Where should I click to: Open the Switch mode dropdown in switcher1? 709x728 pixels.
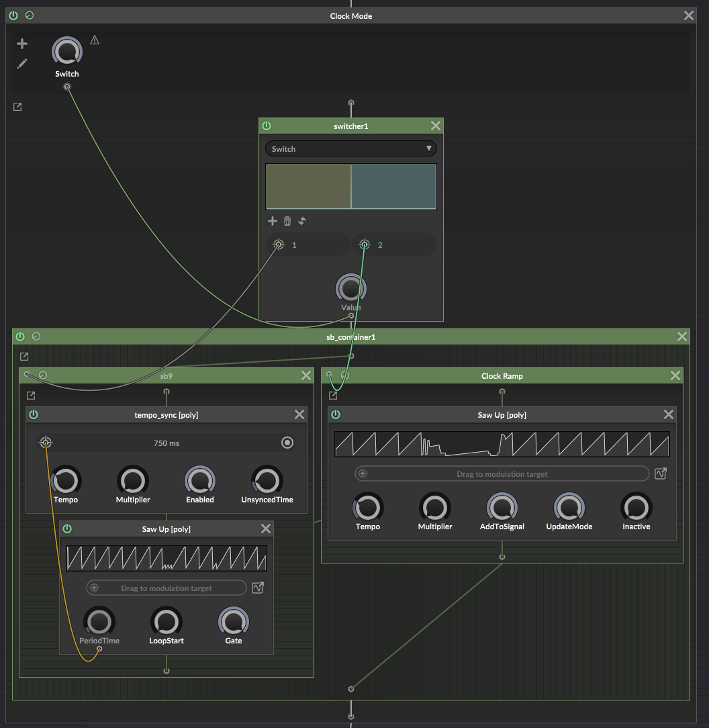(x=351, y=148)
